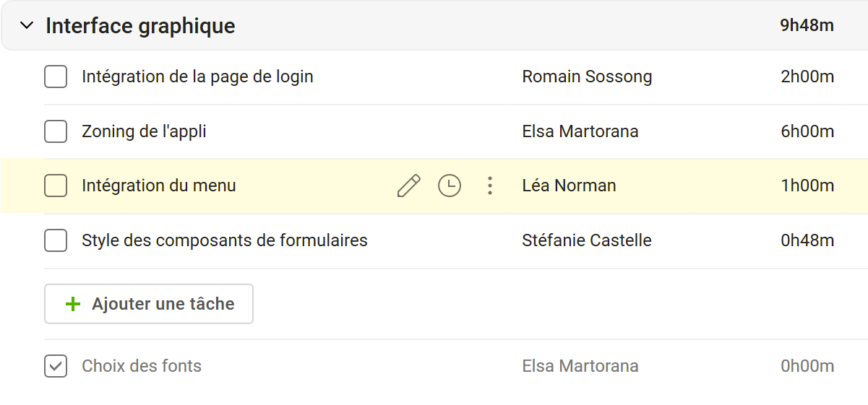
Task: Check the Intégration de la page de login checkbox
Action: coord(56,77)
